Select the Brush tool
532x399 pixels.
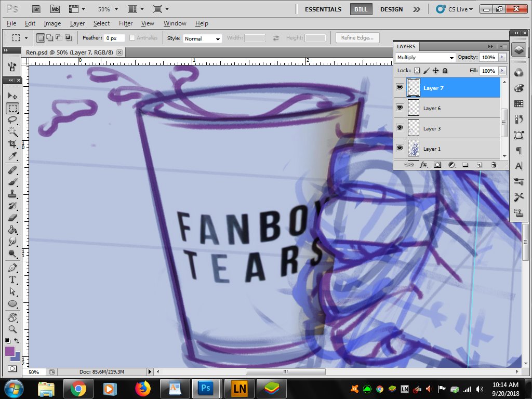click(12, 182)
